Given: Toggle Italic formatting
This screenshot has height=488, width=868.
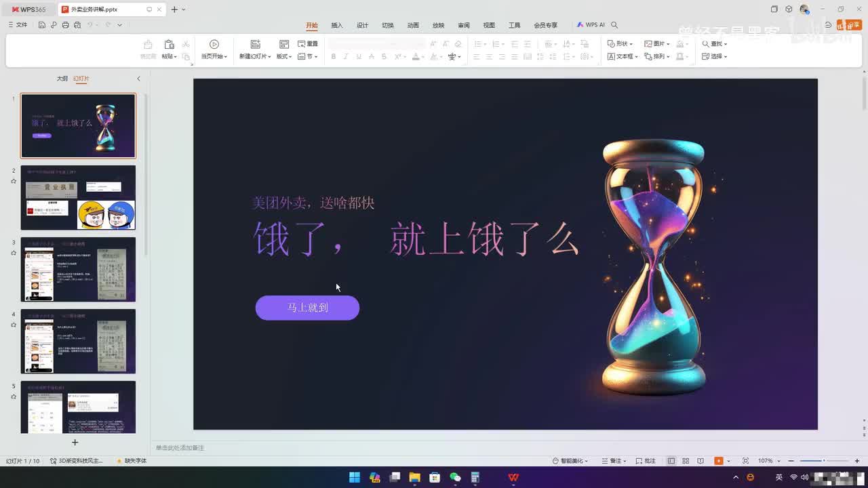Looking at the screenshot, I should click(x=346, y=56).
